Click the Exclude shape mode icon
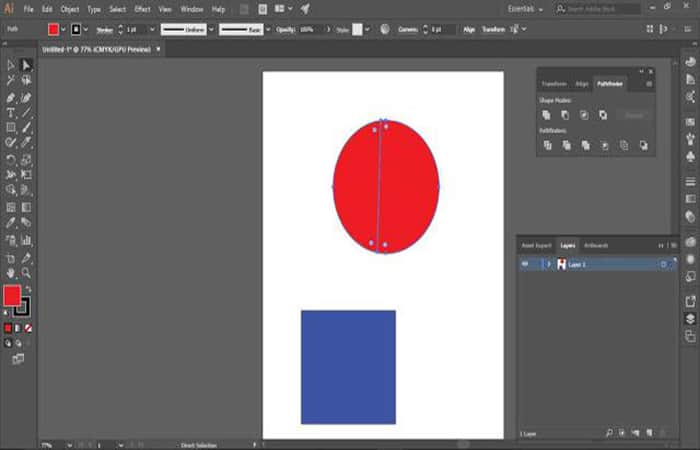Viewport: 700px width, 450px height. pos(603,115)
